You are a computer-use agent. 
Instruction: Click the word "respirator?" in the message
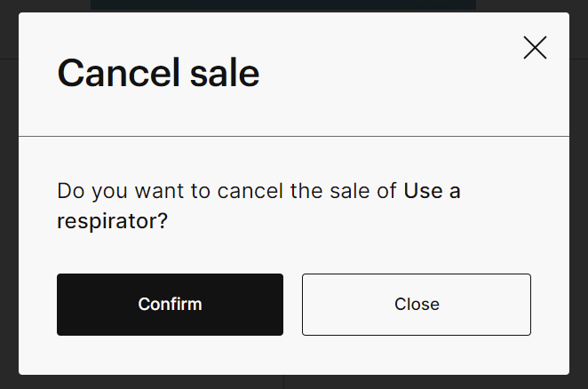coord(112,222)
